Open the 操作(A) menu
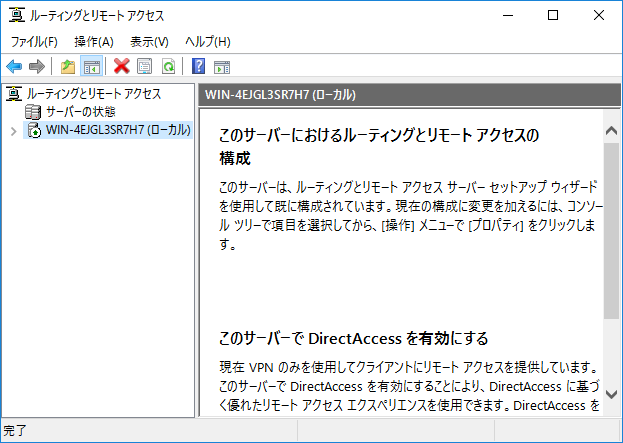Screen dimensions: 623x443 94,42
